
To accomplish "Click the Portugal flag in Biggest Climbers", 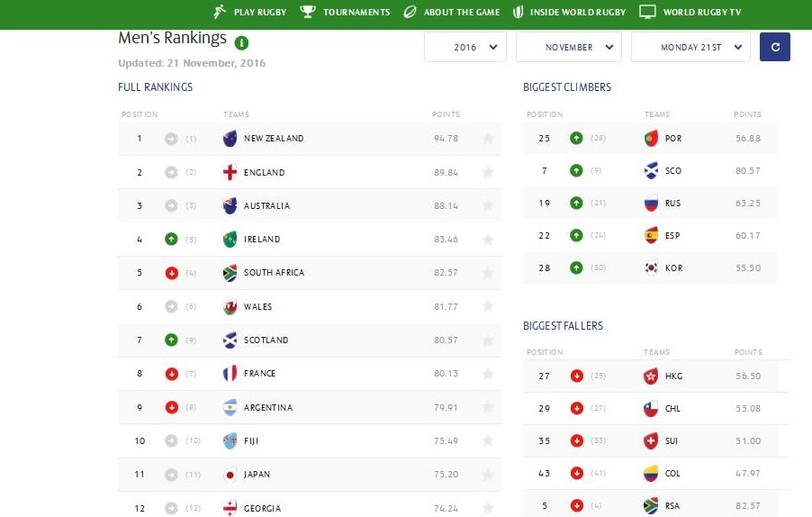I will point(652,139).
